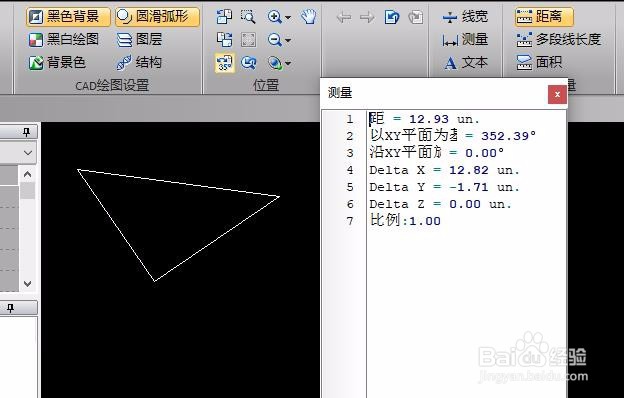Select the pan hand tool
The width and height of the screenshot is (624, 398).
(x=308, y=17)
